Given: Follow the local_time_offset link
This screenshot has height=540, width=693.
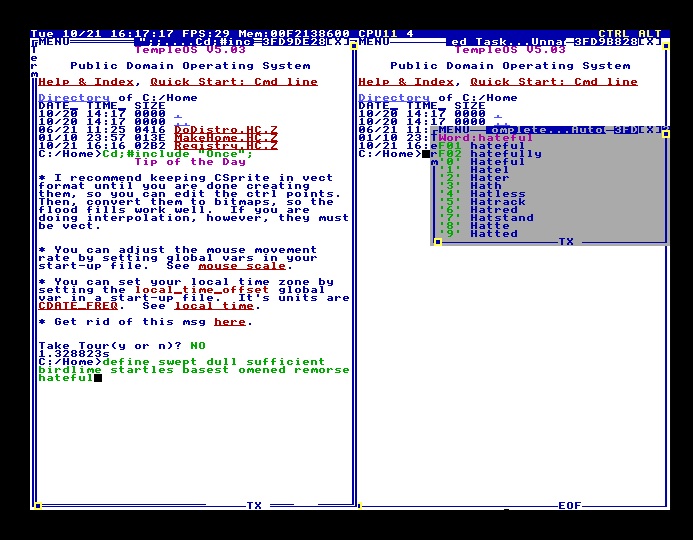Looking at the screenshot, I should tap(202, 290).
